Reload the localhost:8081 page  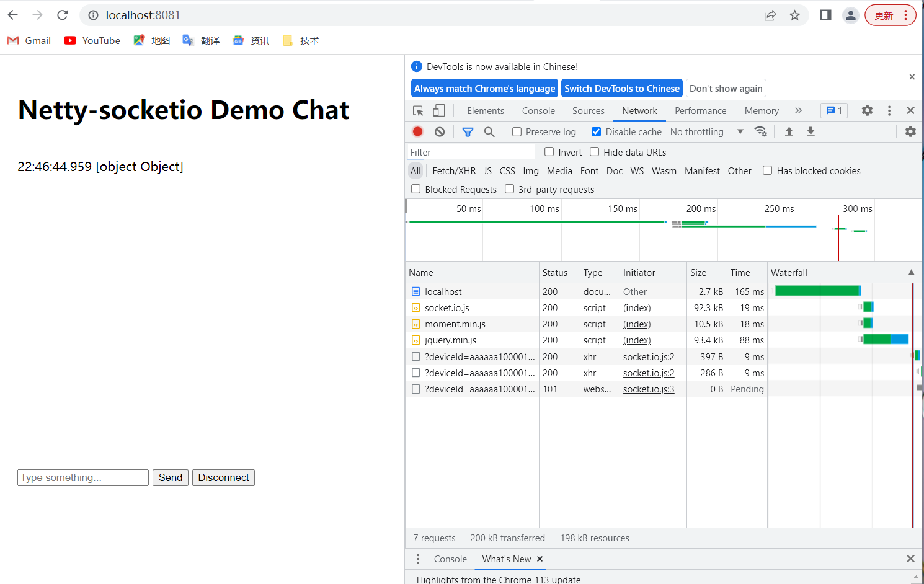pos(62,15)
